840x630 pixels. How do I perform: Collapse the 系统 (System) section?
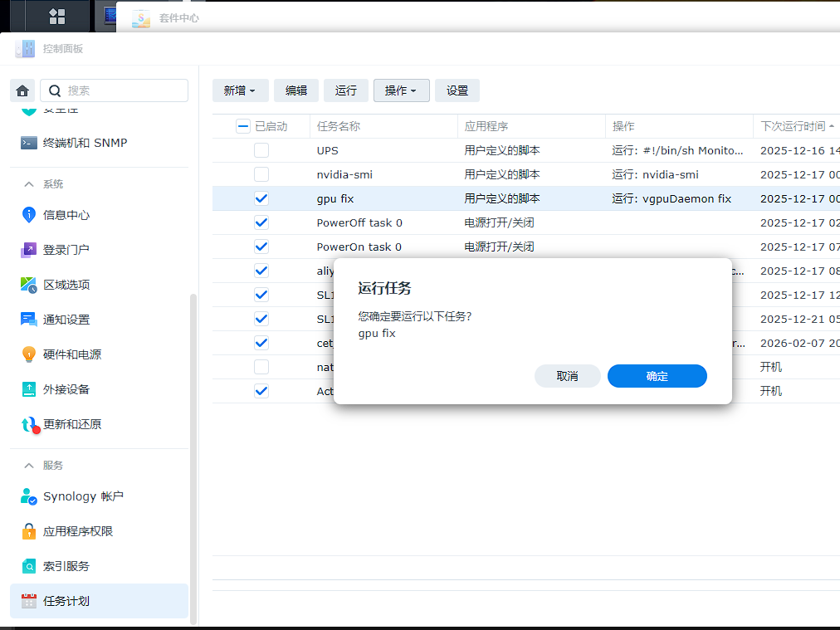[29, 184]
